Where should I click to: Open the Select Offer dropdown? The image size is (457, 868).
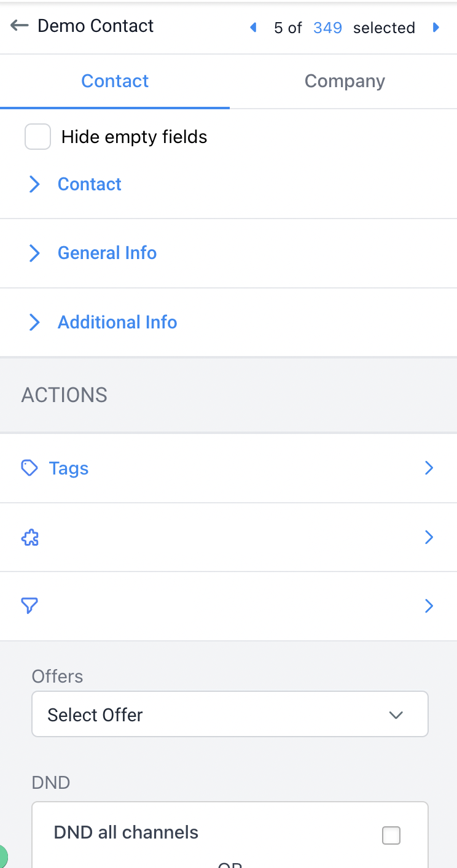tap(230, 714)
